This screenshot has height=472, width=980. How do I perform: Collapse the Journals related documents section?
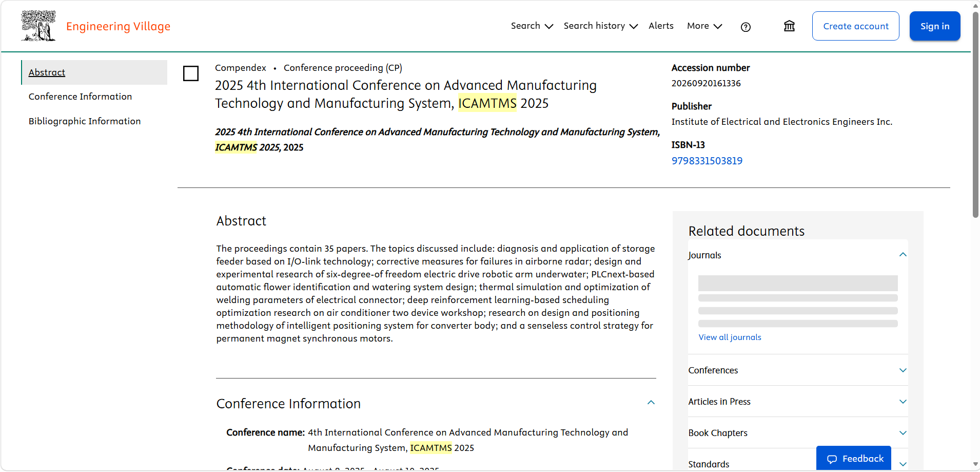903,255
